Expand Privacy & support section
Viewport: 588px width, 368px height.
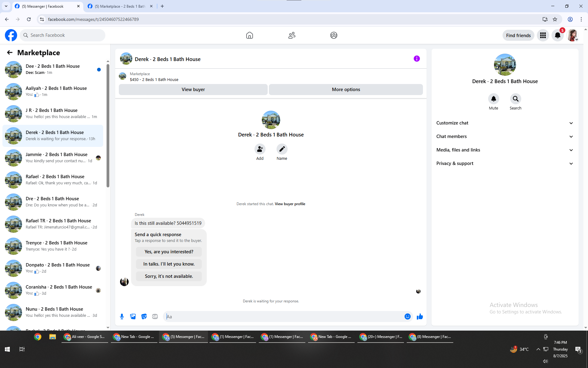[x=505, y=163]
